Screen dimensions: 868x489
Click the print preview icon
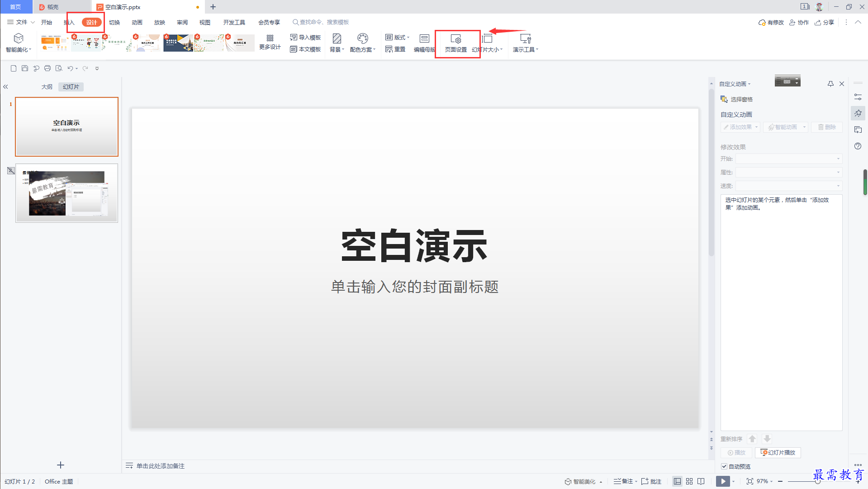[x=59, y=68]
